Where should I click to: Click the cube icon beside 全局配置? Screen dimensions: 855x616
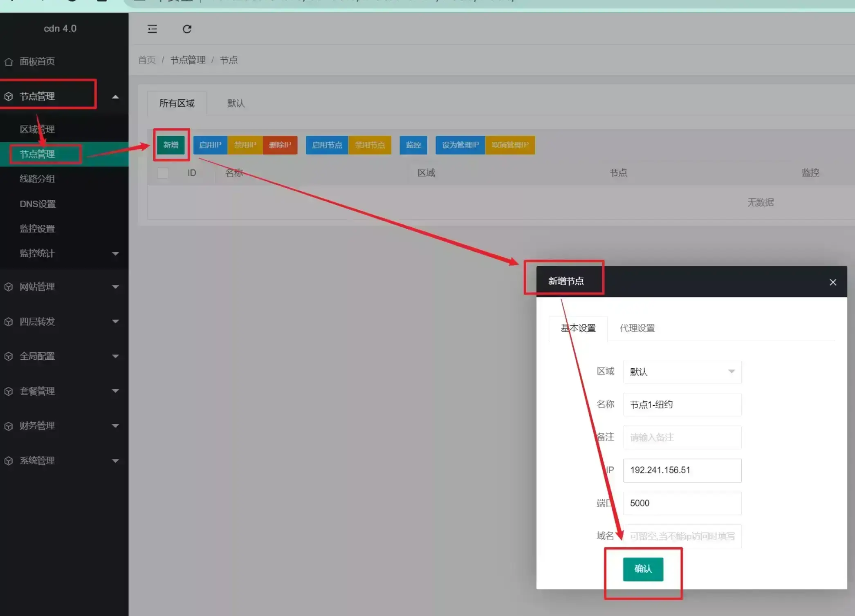9,356
